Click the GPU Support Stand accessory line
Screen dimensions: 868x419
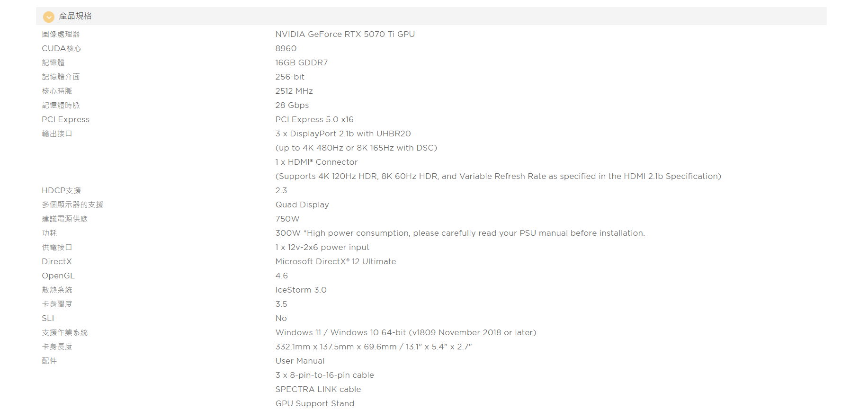tap(315, 403)
